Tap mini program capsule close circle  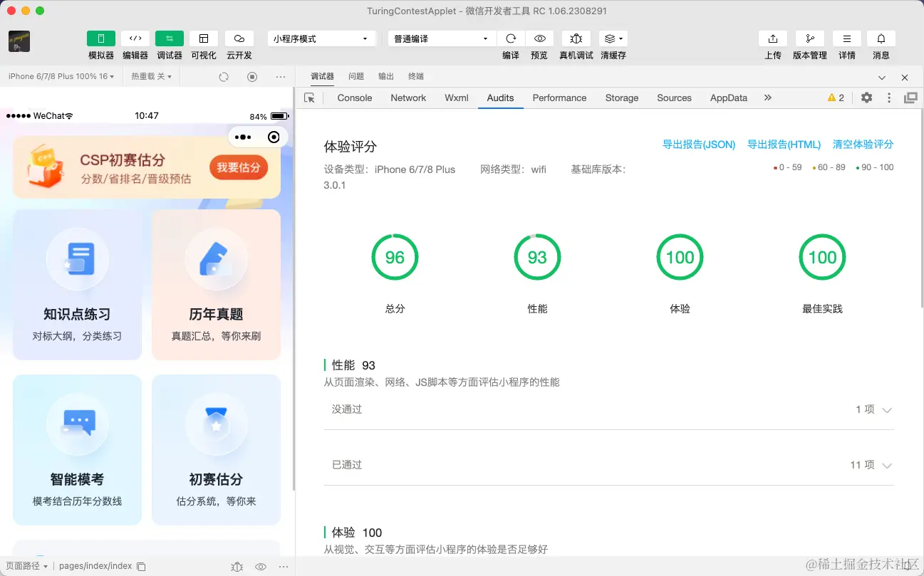(x=274, y=137)
